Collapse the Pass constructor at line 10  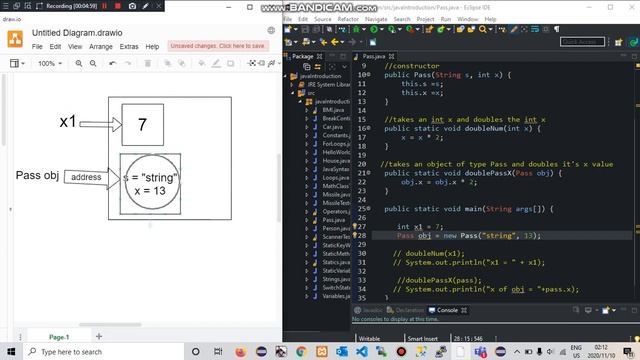point(369,75)
